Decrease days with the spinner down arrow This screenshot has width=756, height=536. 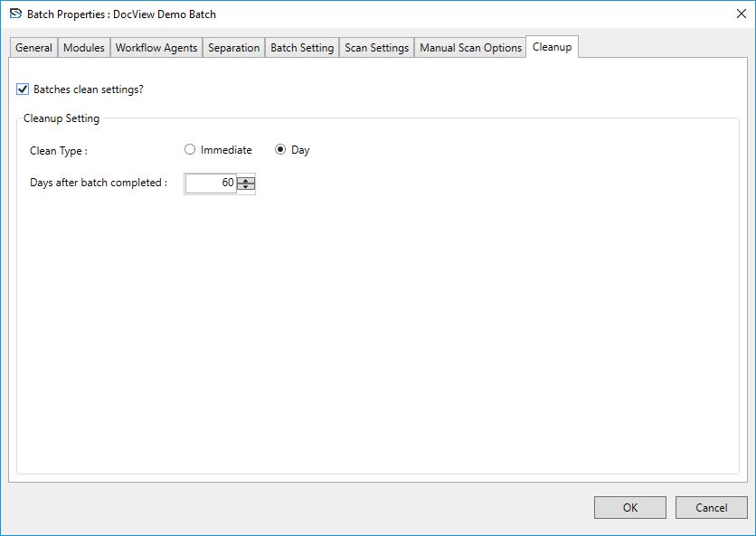246,187
